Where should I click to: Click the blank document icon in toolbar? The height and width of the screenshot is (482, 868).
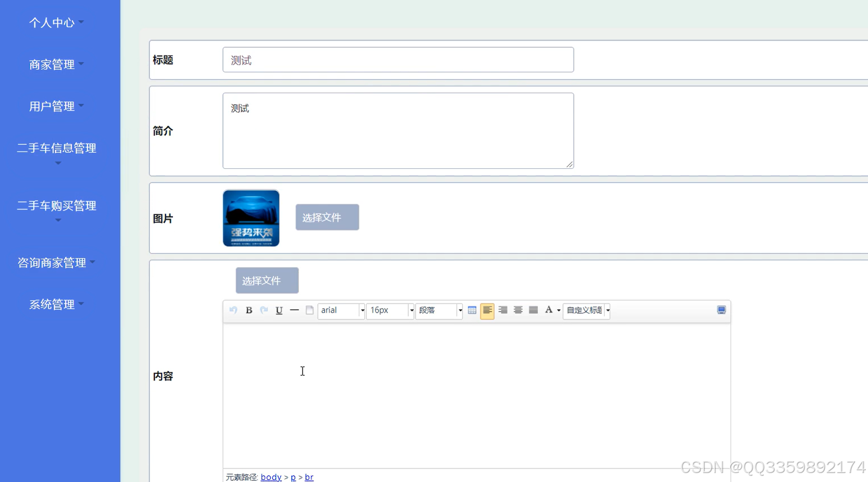point(309,310)
